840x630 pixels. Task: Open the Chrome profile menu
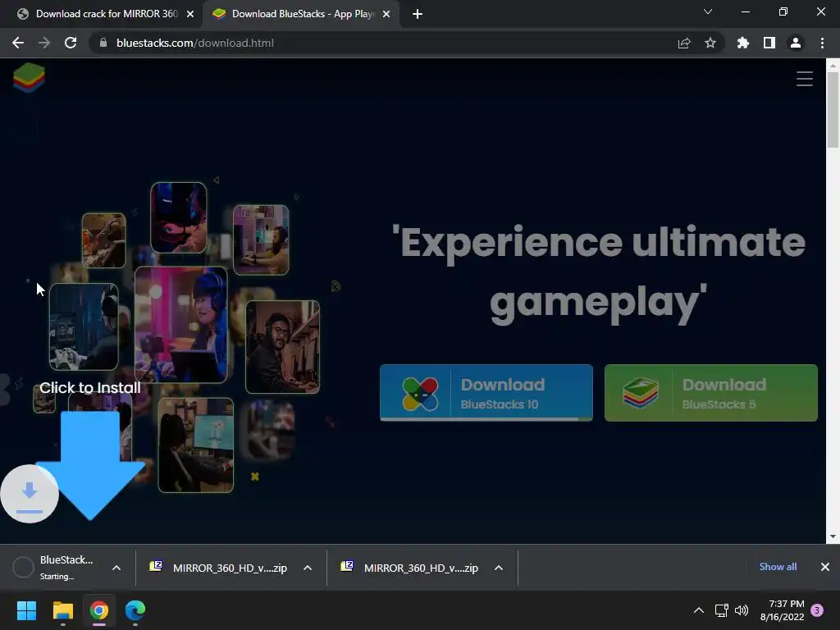click(796, 43)
